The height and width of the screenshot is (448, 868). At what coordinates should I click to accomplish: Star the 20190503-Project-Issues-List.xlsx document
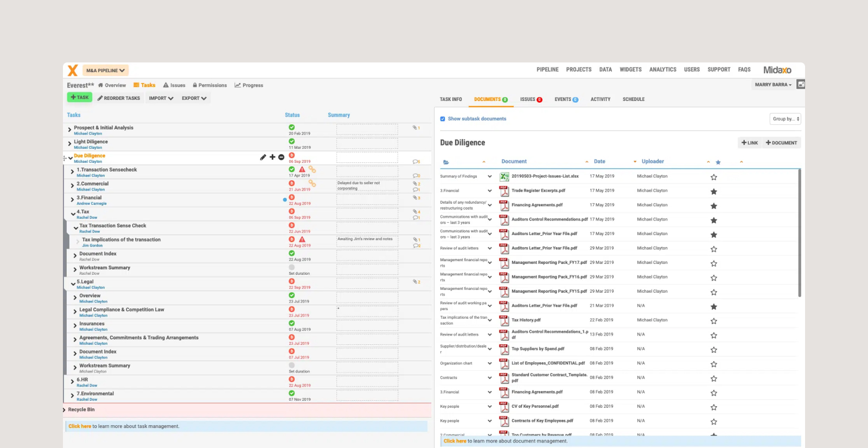point(714,177)
